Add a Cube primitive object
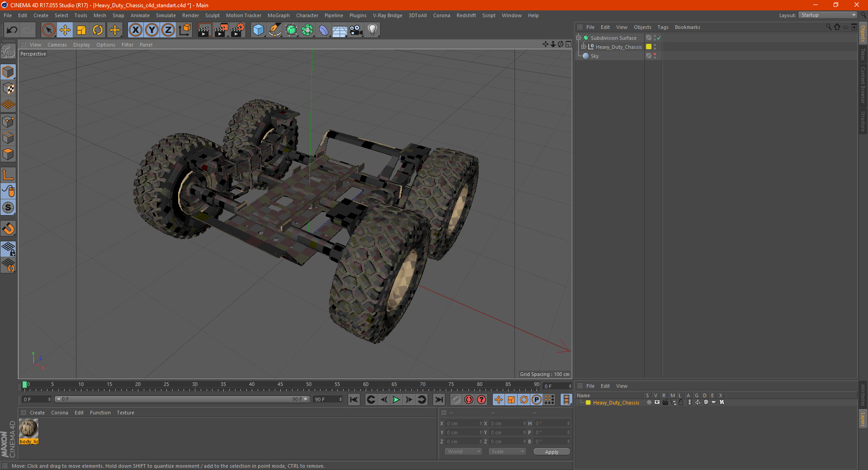The height and width of the screenshot is (470, 868). 259,30
